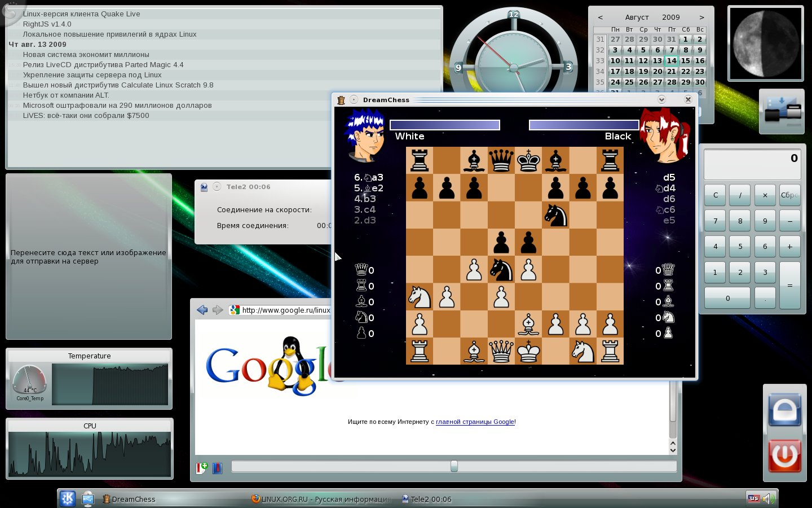Go to next month in calendar
The image size is (812, 508).
[701, 17]
